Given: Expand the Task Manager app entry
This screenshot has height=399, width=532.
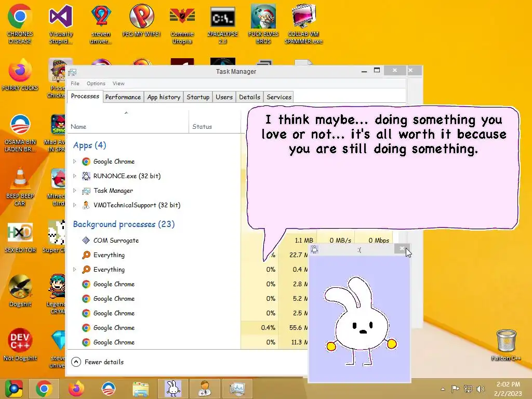Looking at the screenshot, I should click(x=75, y=190).
